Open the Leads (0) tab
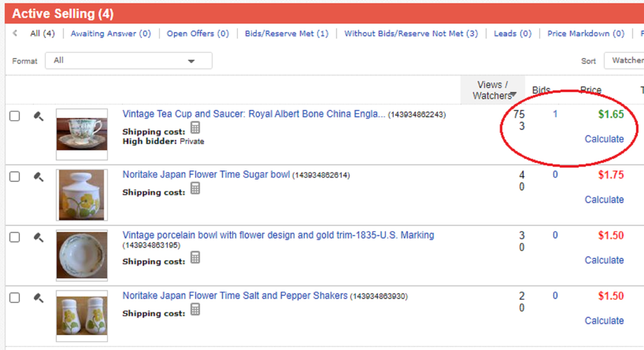Image resolution: width=644 pixels, height=350 pixels. click(513, 33)
